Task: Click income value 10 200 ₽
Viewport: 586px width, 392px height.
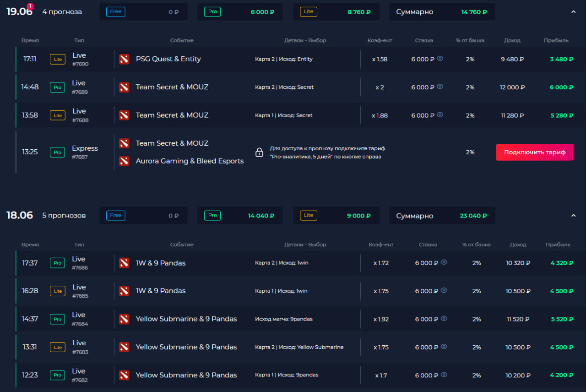Action: 518,375
